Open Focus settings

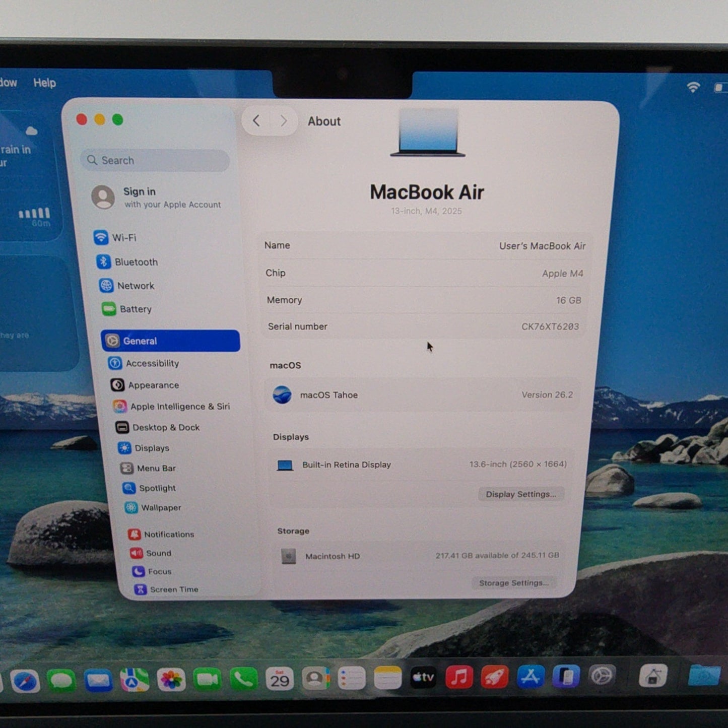pos(152,571)
